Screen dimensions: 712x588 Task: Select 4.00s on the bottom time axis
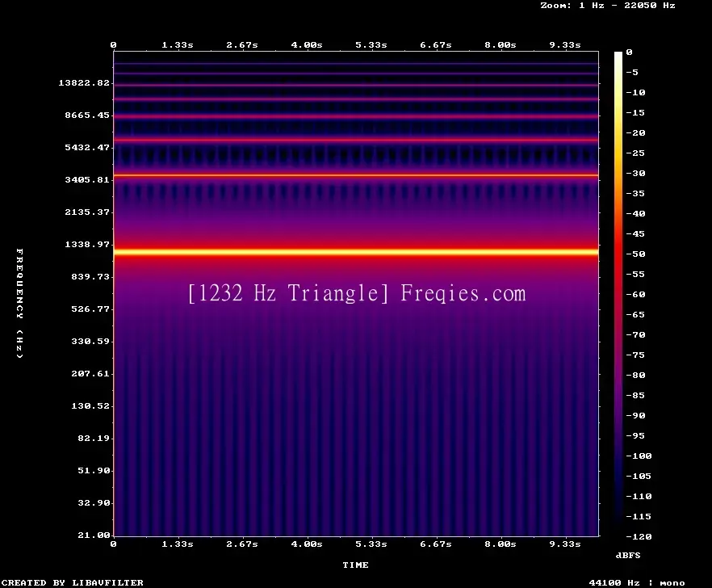tap(307, 544)
